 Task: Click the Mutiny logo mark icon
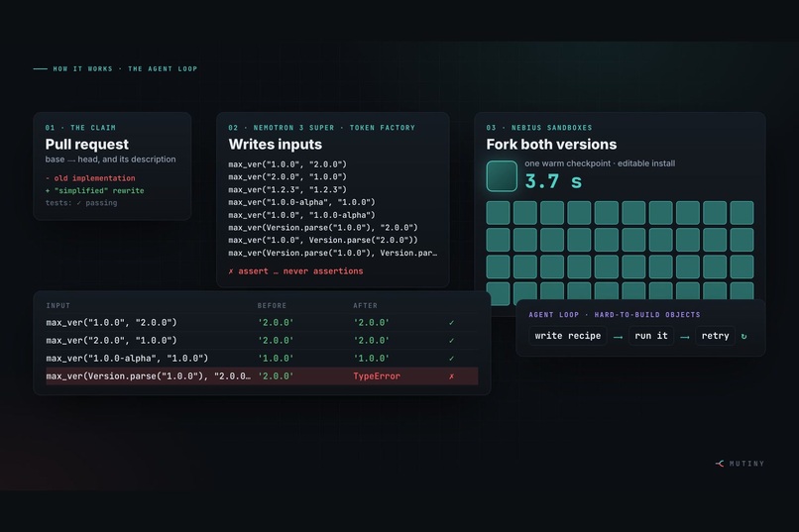tap(720, 464)
